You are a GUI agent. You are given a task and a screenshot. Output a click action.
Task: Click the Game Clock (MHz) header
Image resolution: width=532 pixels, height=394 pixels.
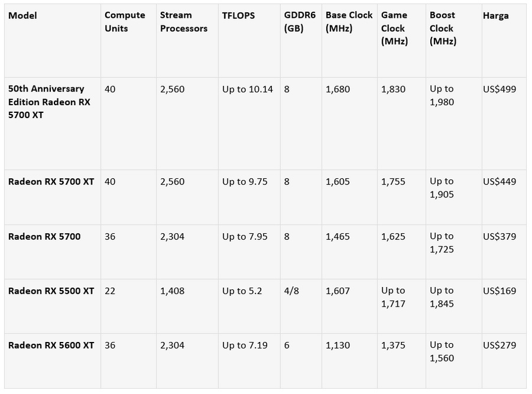coord(394,28)
